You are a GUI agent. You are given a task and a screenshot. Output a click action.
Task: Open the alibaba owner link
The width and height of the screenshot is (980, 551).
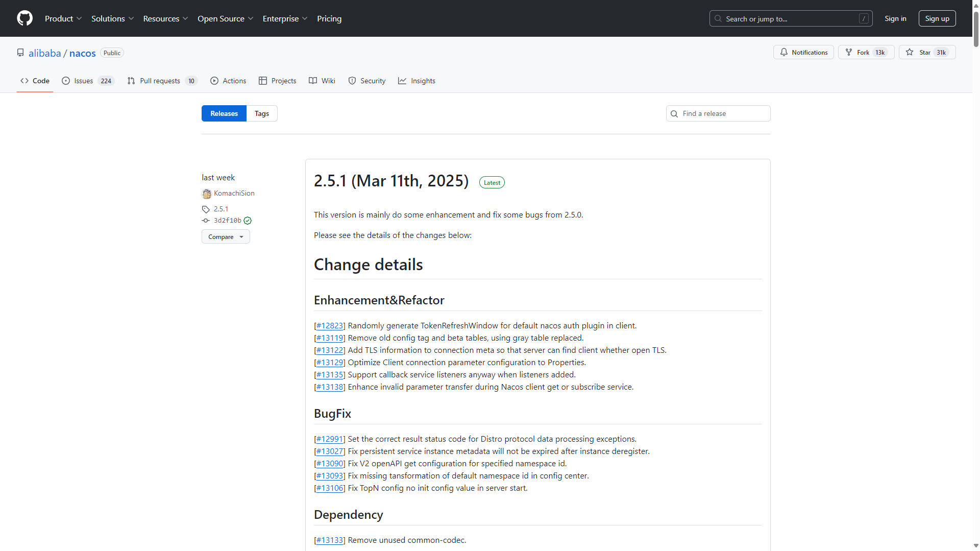click(44, 53)
